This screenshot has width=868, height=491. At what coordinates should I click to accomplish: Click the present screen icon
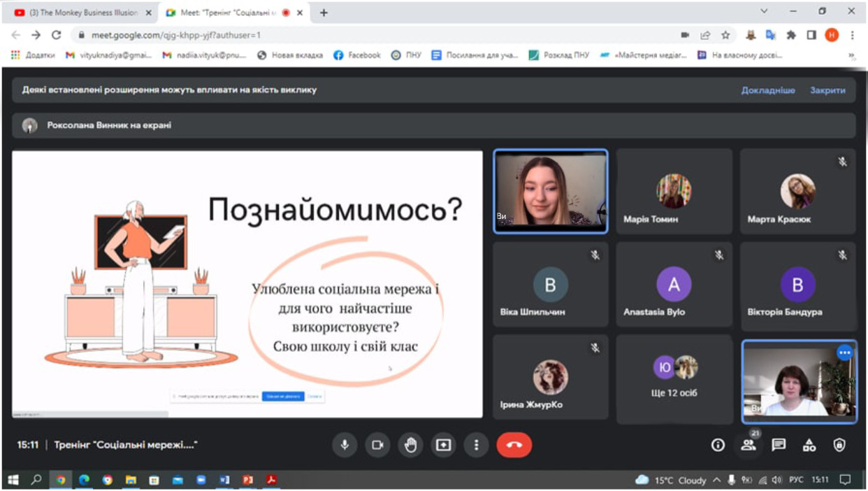[x=443, y=445]
